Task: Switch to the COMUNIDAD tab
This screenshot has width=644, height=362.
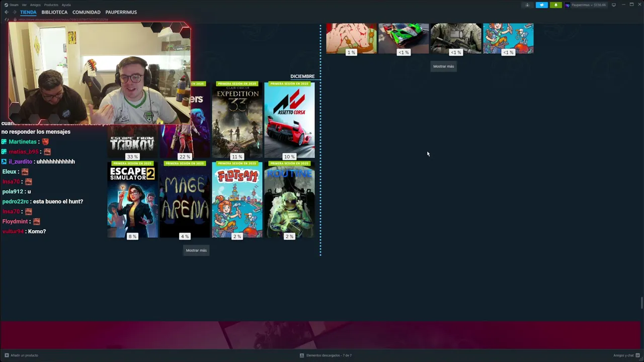Action: coord(86,12)
